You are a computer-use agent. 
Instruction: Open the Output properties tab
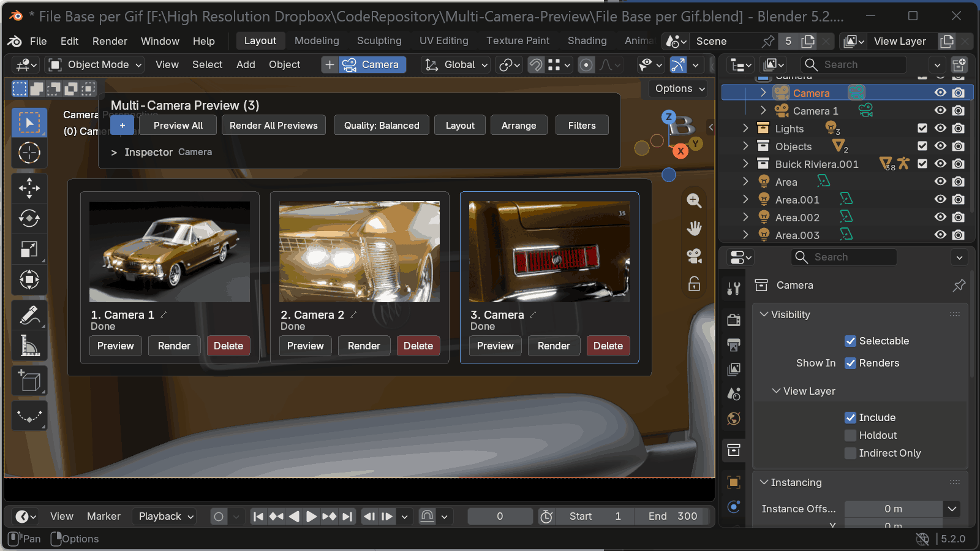pos(734,344)
